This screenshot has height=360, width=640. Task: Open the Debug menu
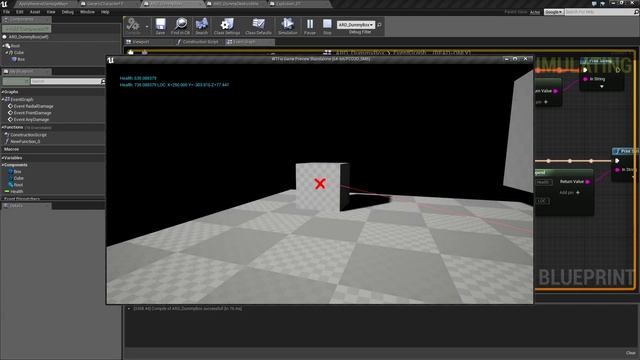68,12
